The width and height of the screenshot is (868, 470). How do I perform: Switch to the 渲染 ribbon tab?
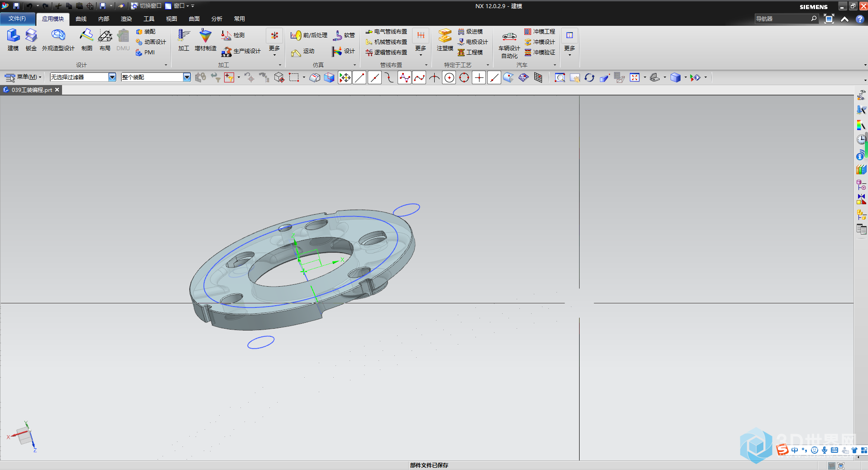(126, 19)
